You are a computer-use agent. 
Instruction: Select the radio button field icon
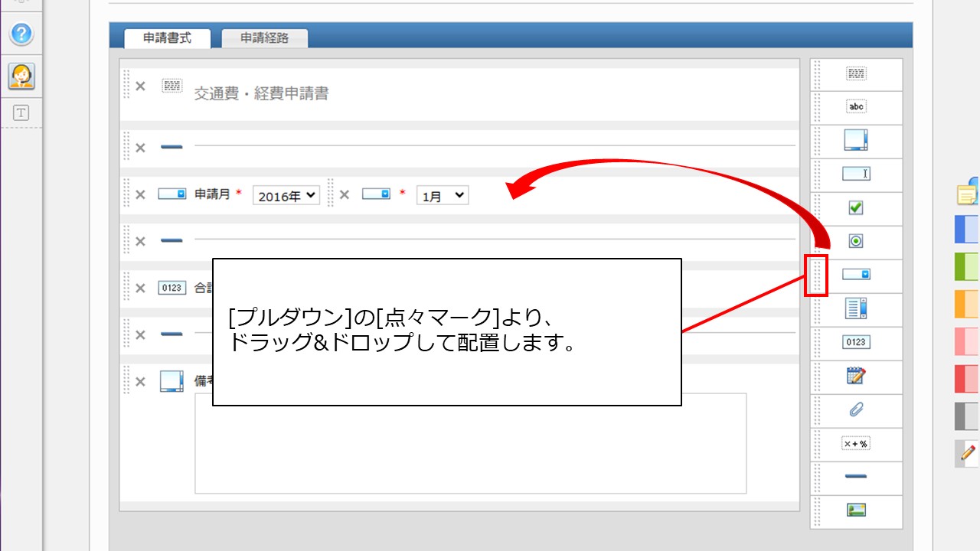point(856,241)
